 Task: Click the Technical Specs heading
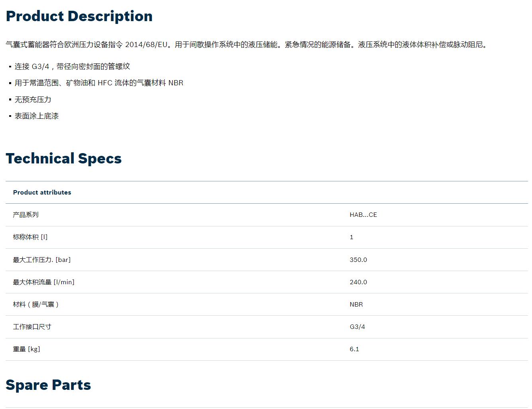[x=63, y=158]
